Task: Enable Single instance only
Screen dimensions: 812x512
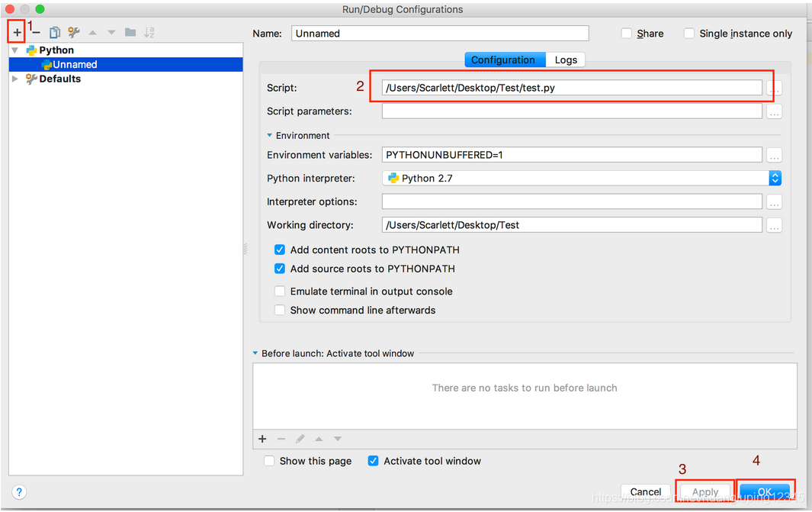Action: 689,34
